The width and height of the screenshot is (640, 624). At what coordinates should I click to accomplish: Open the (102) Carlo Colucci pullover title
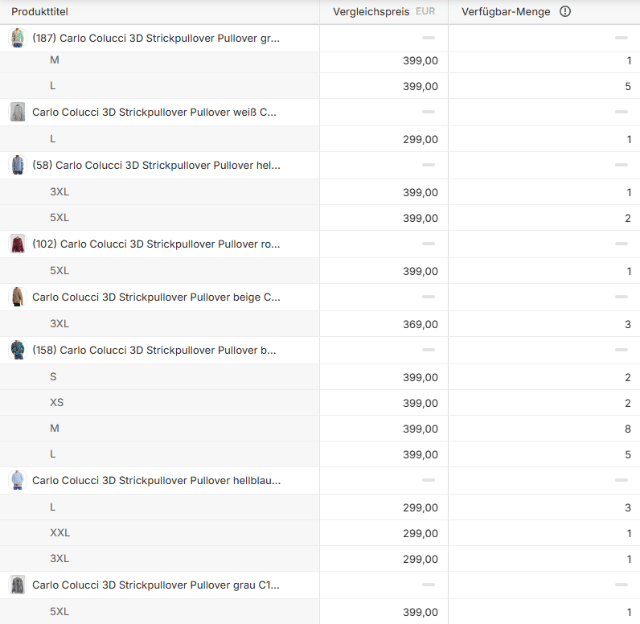point(156,244)
